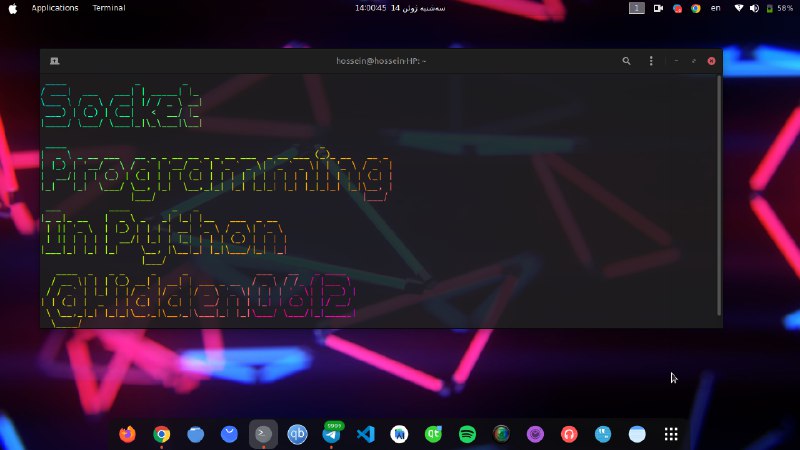800x450 pixels.
Task: Click the screen recorder camera tray icon
Action: tap(658, 8)
